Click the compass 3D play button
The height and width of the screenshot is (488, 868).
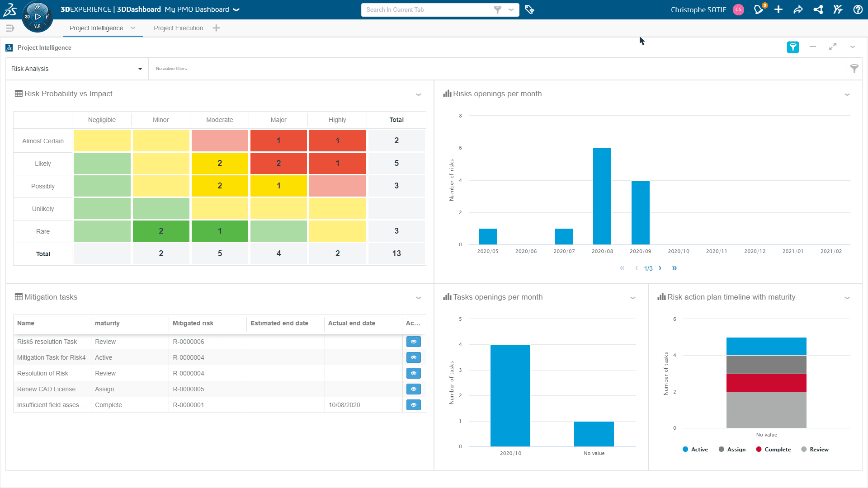[x=38, y=17]
